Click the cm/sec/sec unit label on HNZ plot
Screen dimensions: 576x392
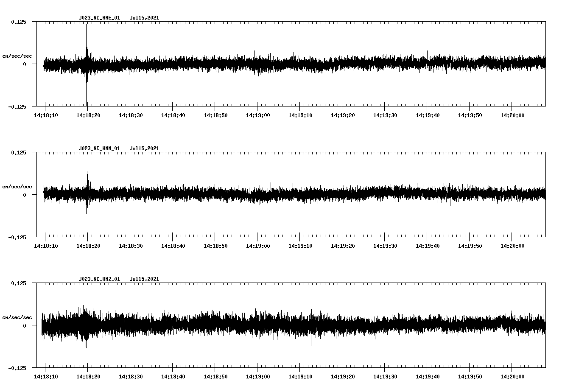[17, 317]
